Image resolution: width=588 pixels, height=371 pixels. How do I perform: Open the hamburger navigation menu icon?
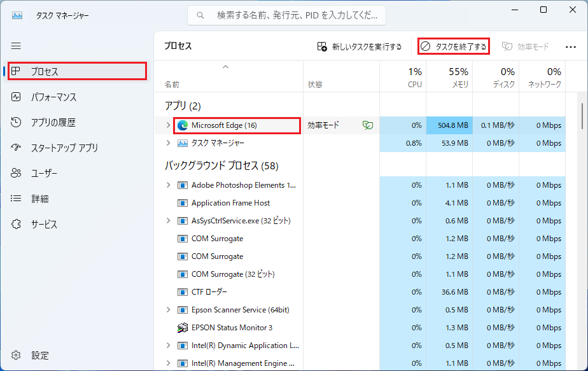(16, 46)
